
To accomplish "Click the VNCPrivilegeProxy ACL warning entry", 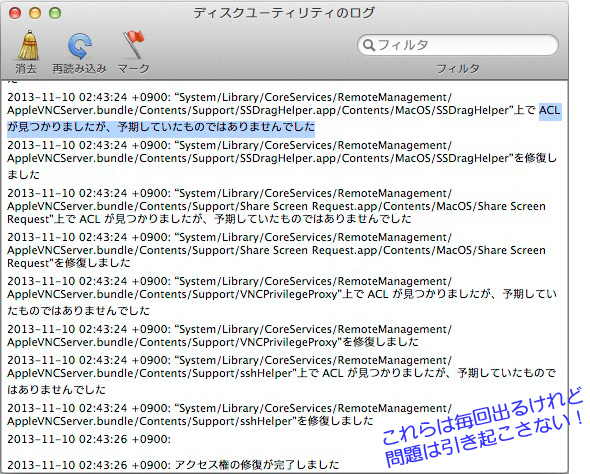I will coord(281,295).
